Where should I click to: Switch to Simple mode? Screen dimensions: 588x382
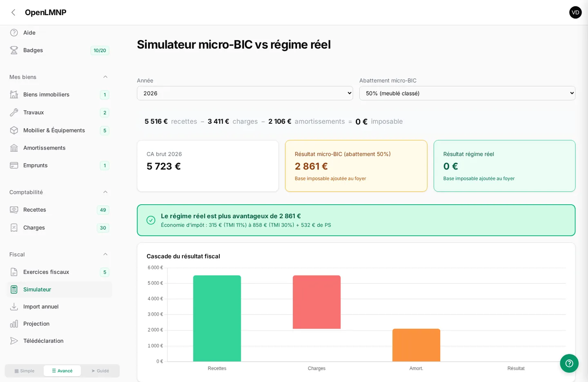(x=24, y=371)
